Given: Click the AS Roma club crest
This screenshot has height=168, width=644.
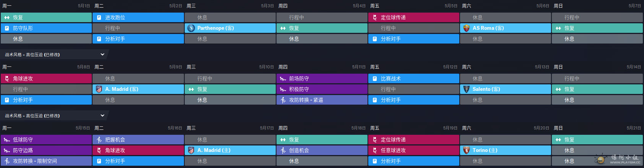Looking at the screenshot, I should (x=466, y=28).
